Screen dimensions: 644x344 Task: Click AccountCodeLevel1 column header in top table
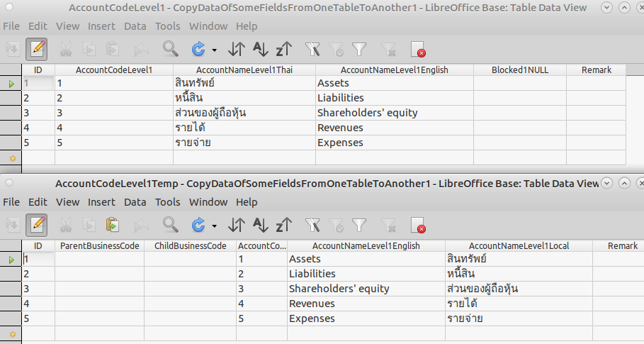click(x=114, y=70)
